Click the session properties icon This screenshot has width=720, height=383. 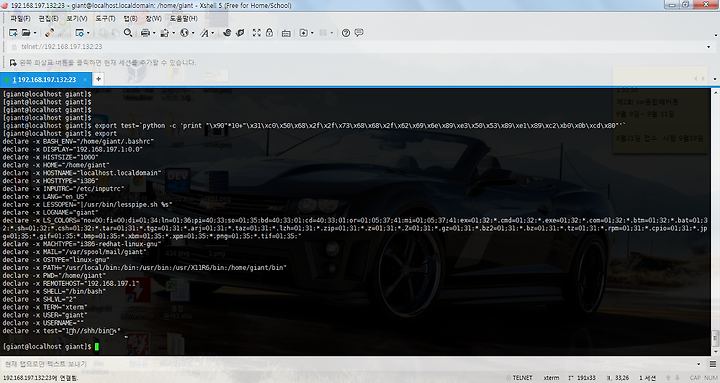[80, 33]
